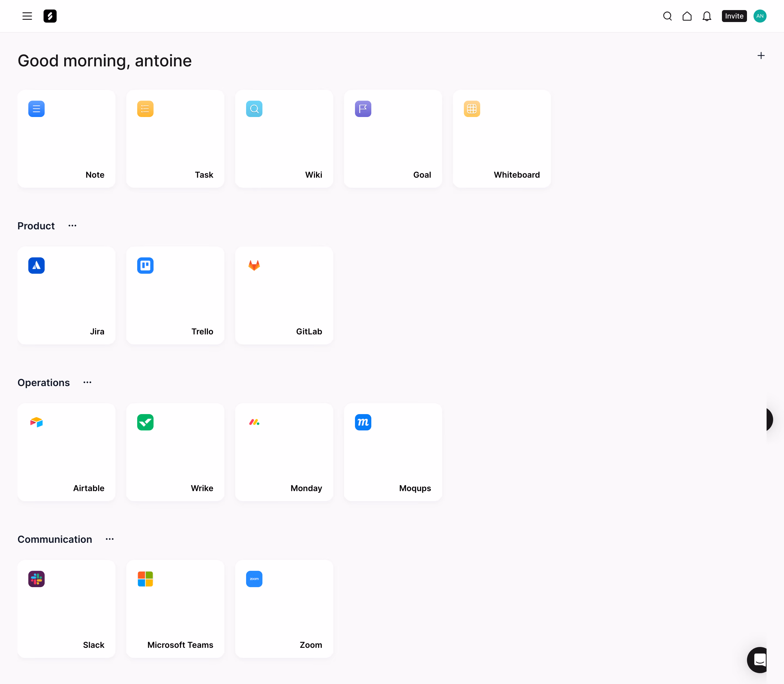Go to home via house icon

(687, 16)
